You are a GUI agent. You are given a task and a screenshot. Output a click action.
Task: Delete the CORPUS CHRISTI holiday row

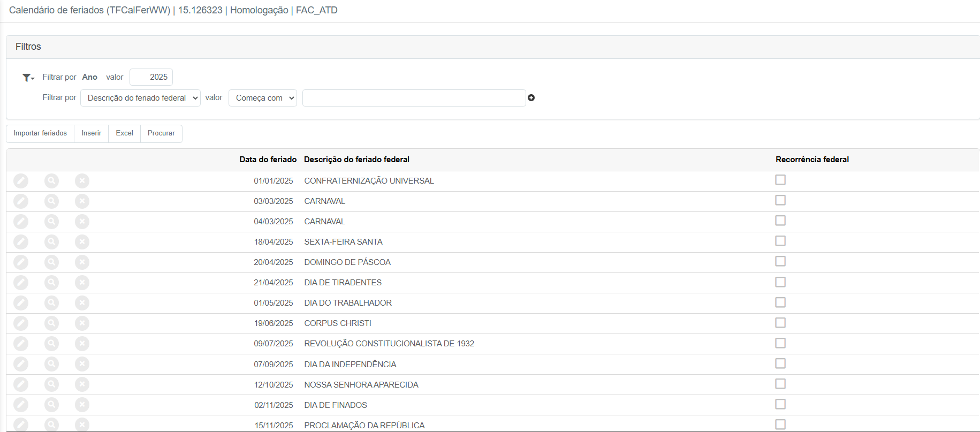pos(82,323)
